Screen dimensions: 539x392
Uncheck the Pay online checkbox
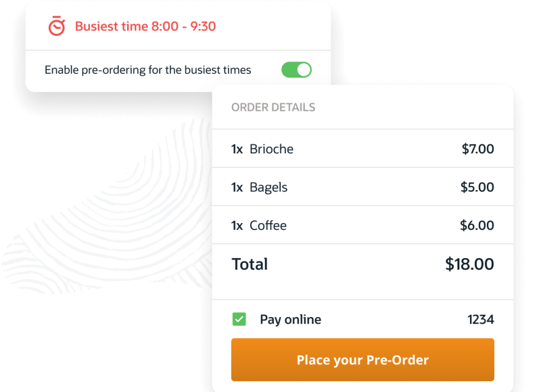click(x=239, y=319)
